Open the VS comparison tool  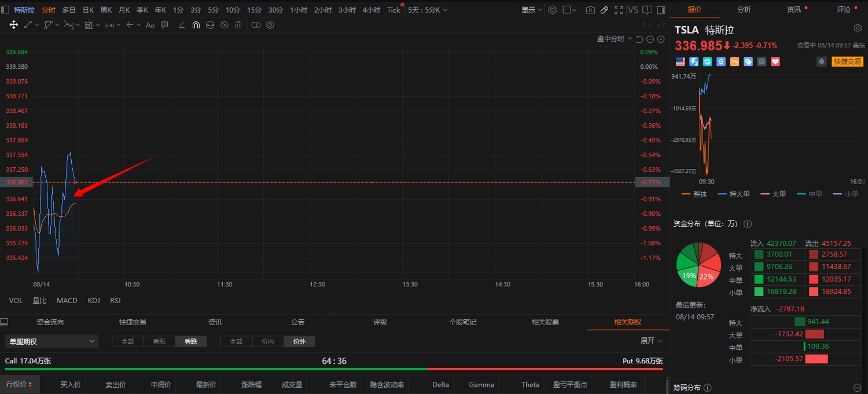(x=633, y=10)
